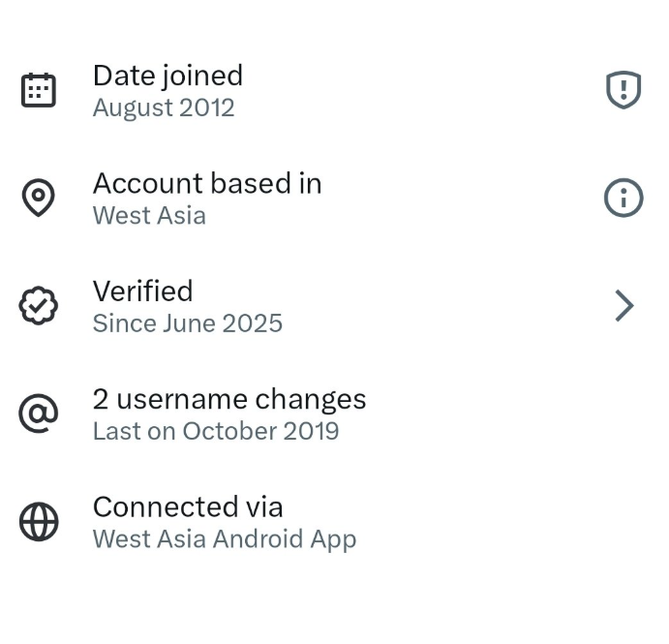669x644 pixels.
Task: Open the info icon for Account based in
Action: [623, 199]
